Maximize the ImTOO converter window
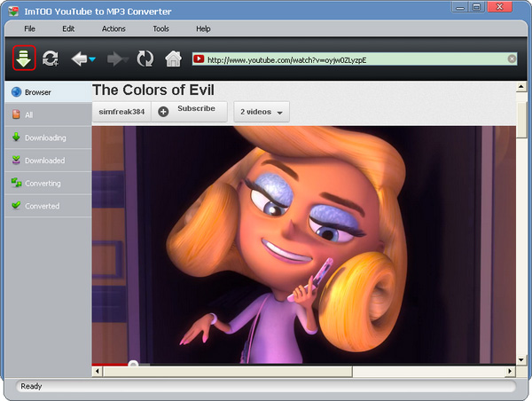 [477, 7]
